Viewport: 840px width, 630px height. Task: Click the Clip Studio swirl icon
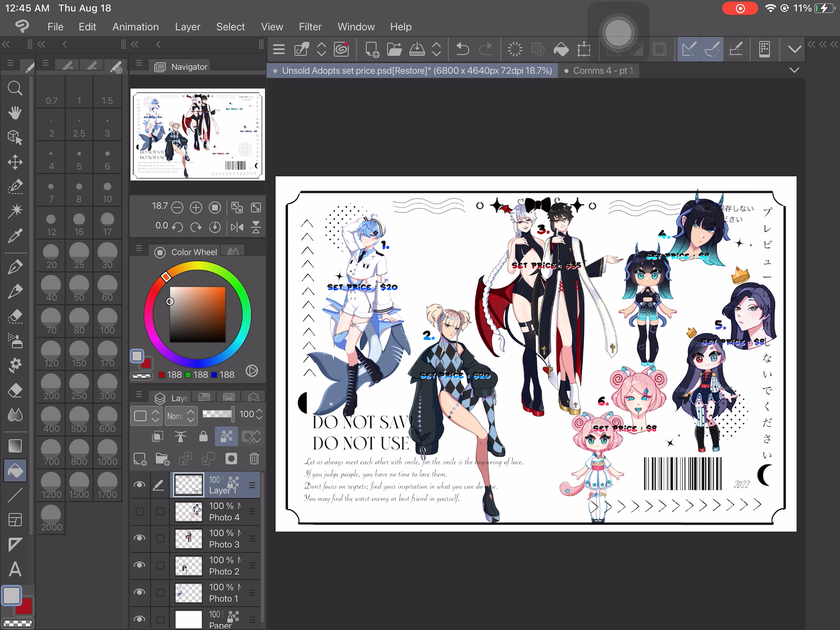click(x=341, y=49)
